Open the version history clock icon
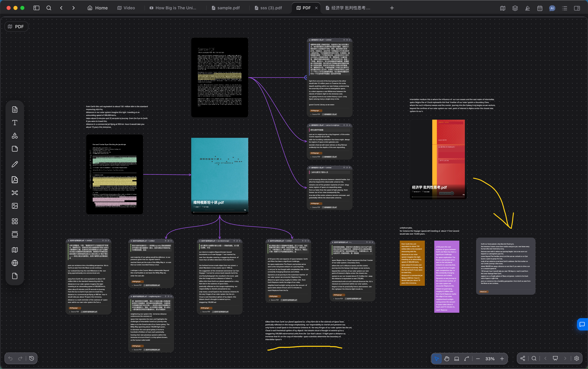 tap(32, 358)
